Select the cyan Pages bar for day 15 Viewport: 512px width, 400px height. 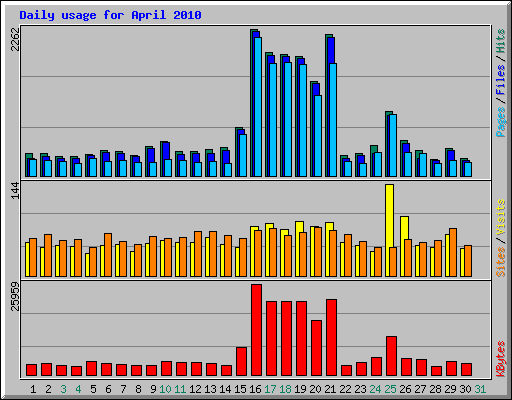[243, 156]
